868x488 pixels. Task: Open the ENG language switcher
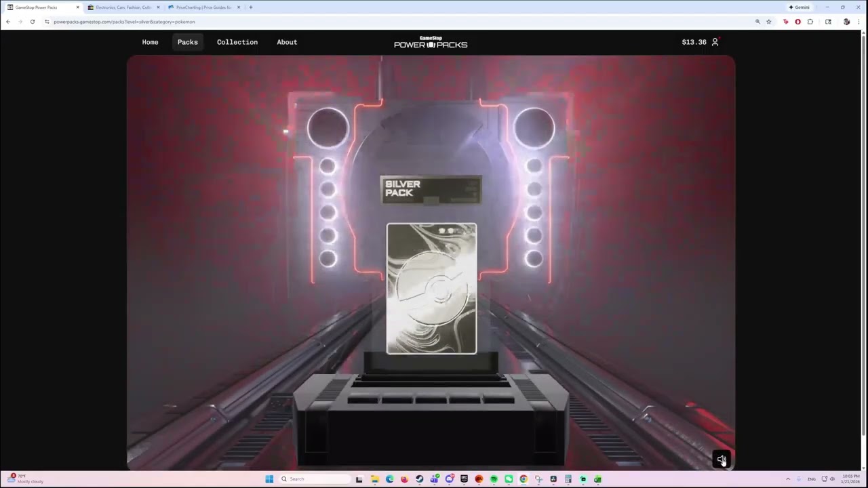click(x=812, y=479)
